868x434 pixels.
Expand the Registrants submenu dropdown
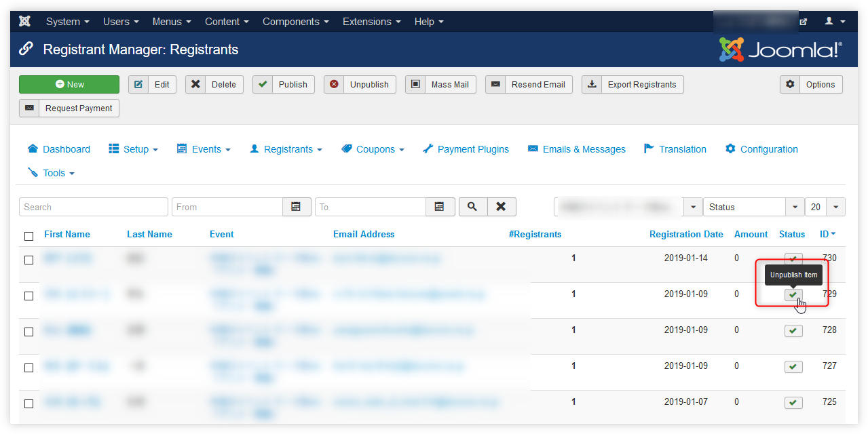coord(286,149)
